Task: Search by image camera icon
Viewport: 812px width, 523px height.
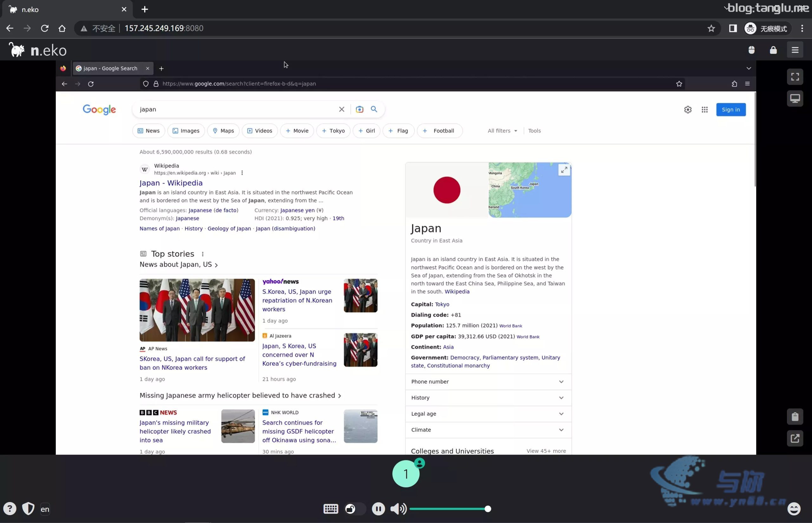Action: coord(359,109)
